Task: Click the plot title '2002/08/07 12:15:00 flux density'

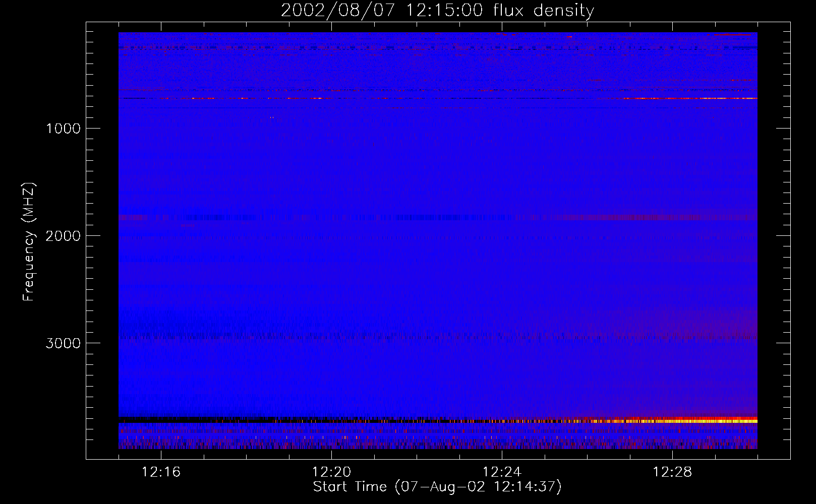Action: pyautogui.click(x=437, y=11)
